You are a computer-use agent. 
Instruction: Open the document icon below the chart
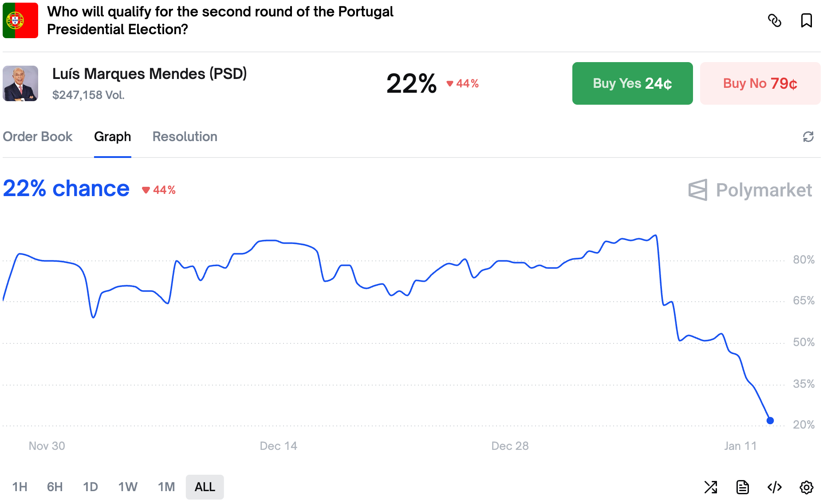pos(743,487)
